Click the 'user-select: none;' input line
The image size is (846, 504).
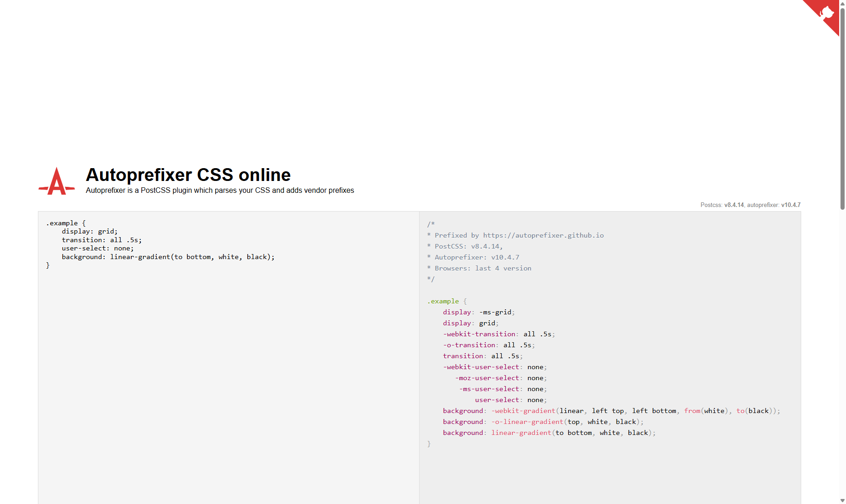tap(98, 249)
